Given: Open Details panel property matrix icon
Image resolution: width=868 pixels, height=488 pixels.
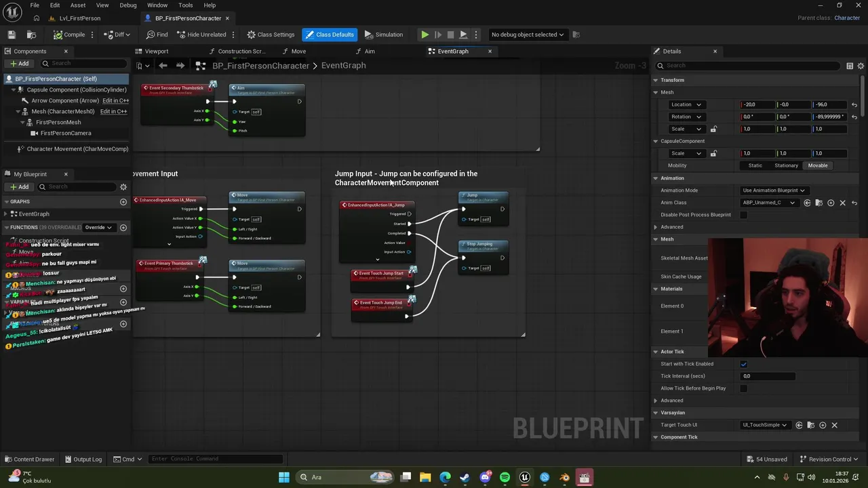Looking at the screenshot, I should [x=850, y=66].
